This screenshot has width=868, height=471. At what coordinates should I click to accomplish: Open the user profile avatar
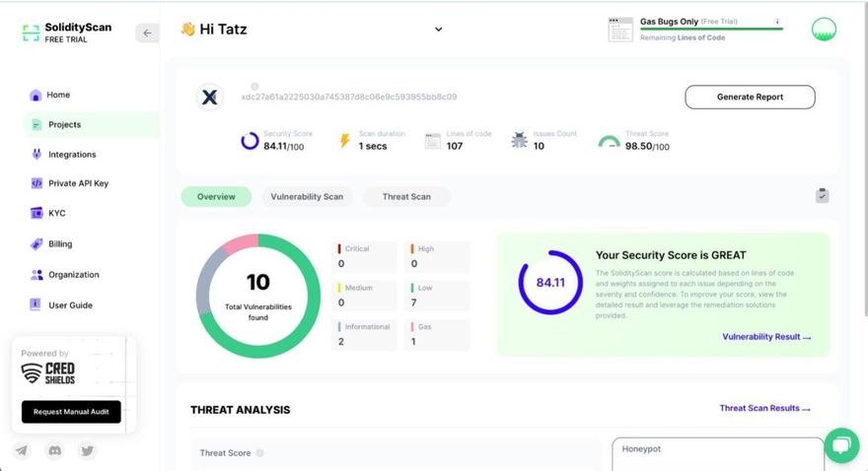824,30
